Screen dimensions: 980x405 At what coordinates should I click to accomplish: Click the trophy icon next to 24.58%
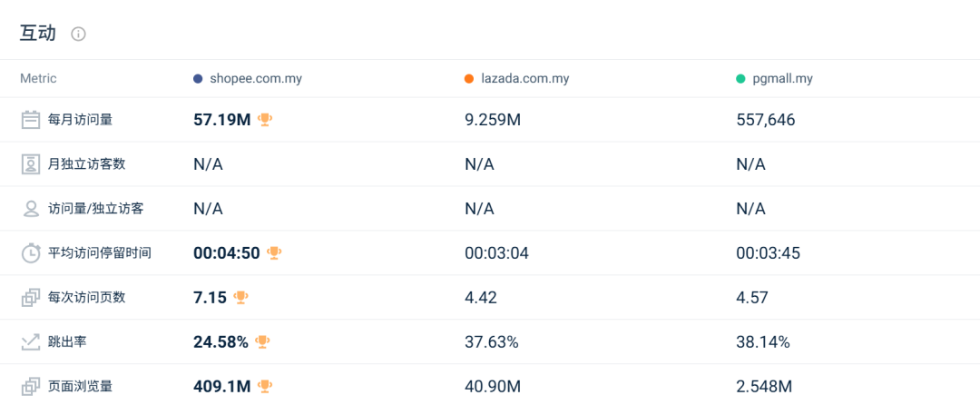tap(262, 342)
